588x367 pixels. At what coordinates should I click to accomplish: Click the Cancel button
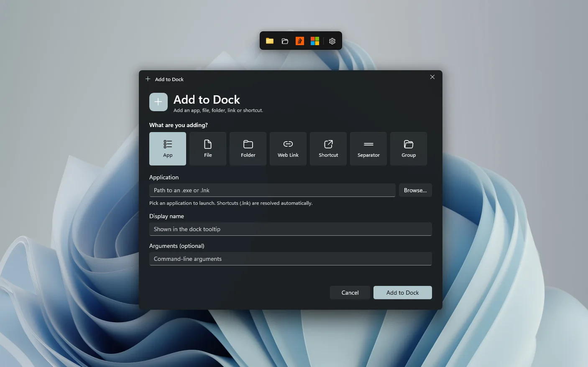point(350,293)
